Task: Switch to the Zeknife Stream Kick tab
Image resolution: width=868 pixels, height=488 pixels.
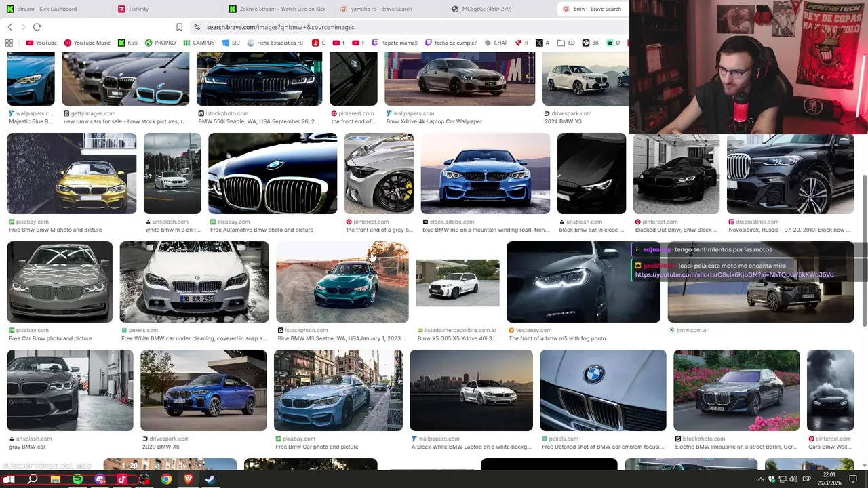Action: [277, 9]
